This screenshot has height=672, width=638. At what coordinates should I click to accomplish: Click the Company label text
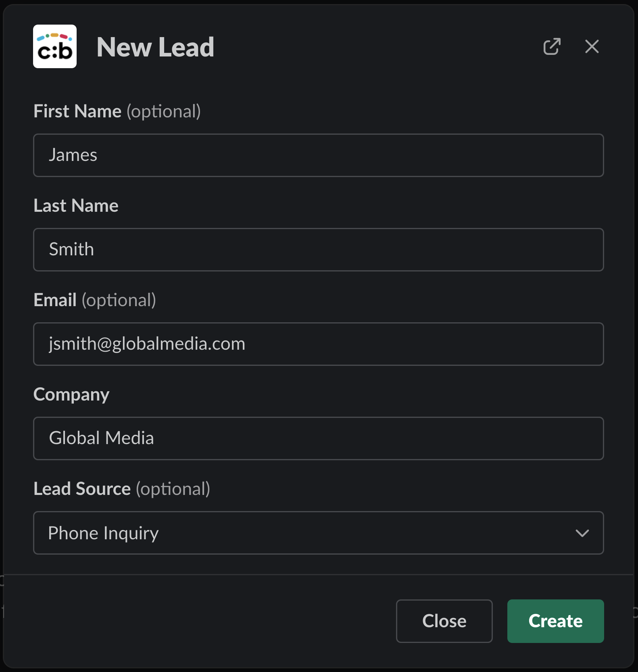tap(71, 394)
